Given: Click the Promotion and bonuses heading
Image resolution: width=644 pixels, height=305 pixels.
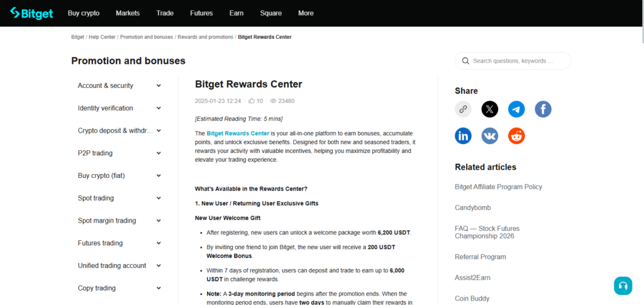Looking at the screenshot, I should (128, 61).
